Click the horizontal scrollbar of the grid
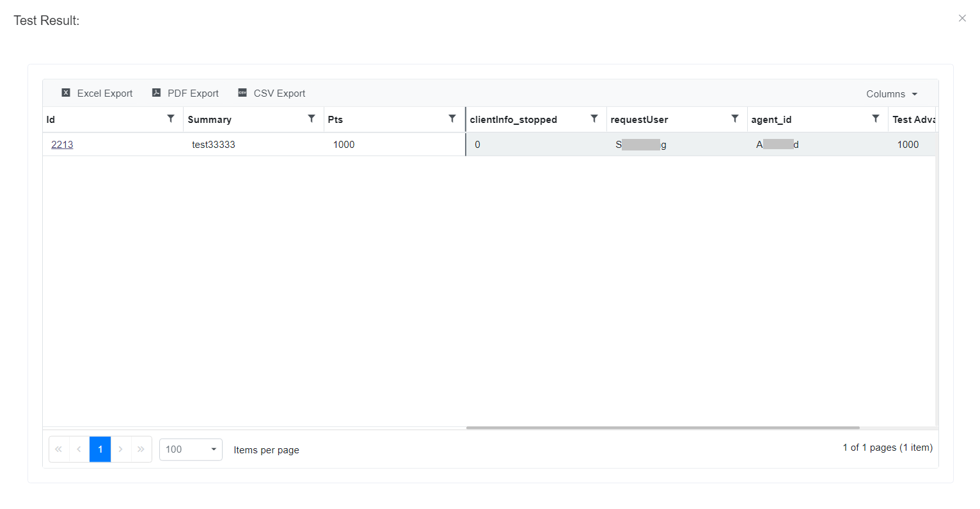The width and height of the screenshot is (980, 509). [663, 428]
